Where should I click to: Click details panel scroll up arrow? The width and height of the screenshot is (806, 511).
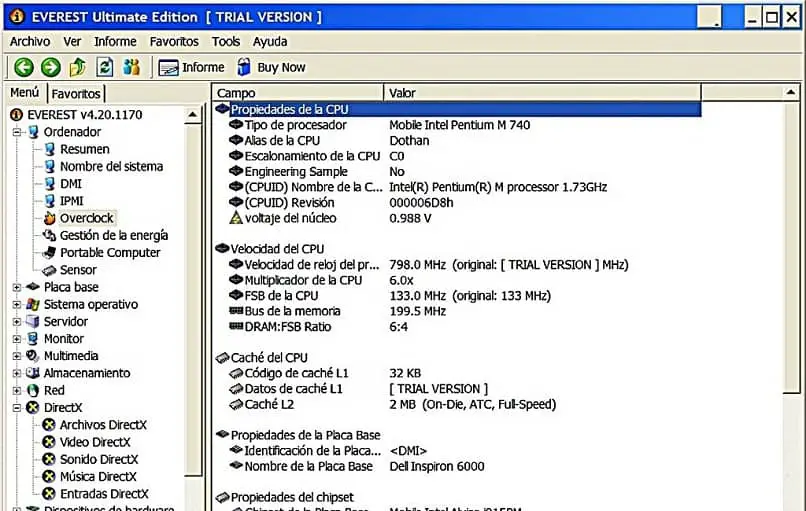click(791, 93)
